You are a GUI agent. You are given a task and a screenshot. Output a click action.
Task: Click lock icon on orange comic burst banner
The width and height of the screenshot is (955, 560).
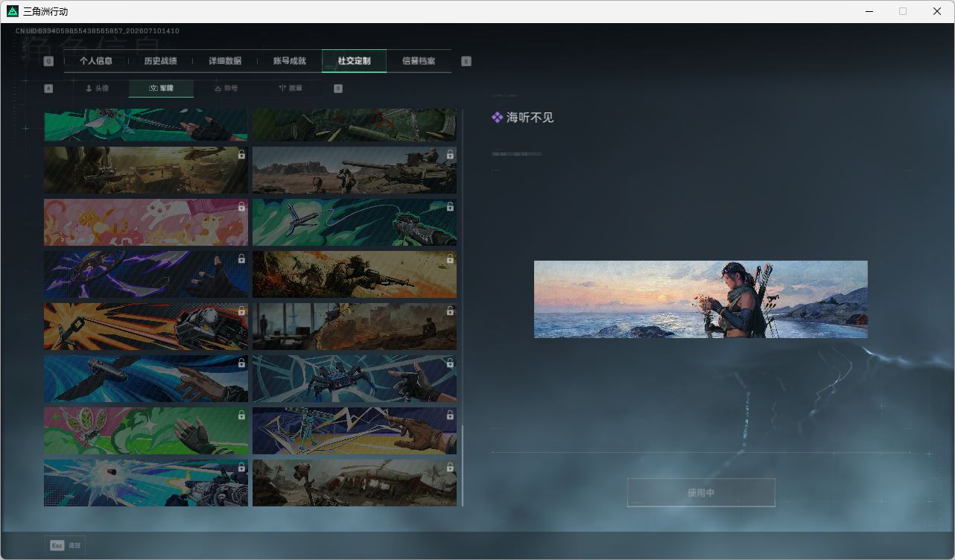point(241,311)
